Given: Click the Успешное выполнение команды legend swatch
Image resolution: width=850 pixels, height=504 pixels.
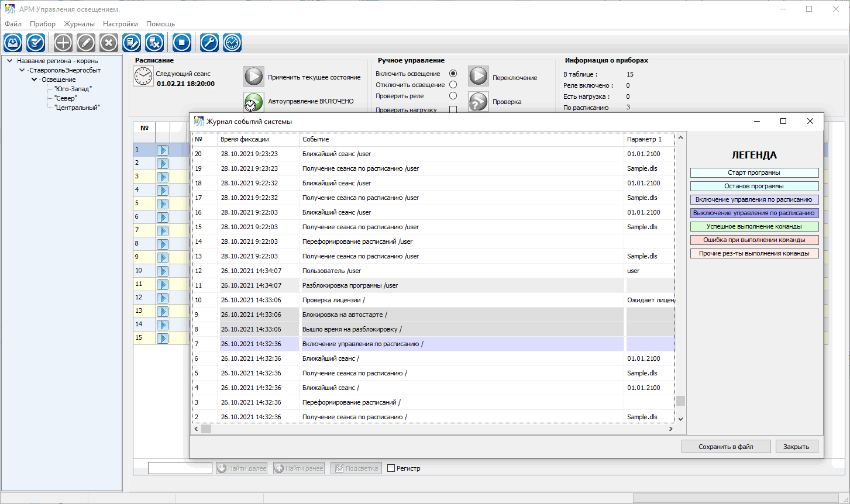Looking at the screenshot, I should point(755,227).
